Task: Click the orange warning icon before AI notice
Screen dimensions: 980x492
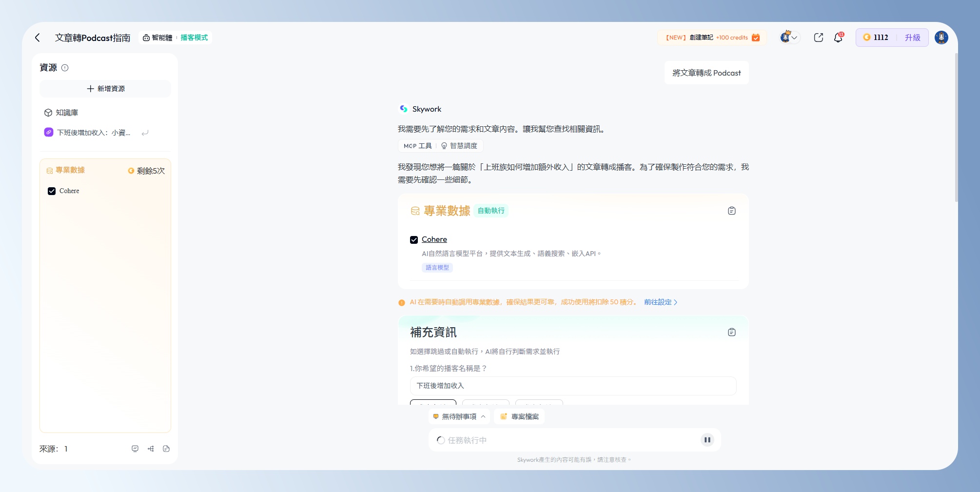Action: point(402,303)
